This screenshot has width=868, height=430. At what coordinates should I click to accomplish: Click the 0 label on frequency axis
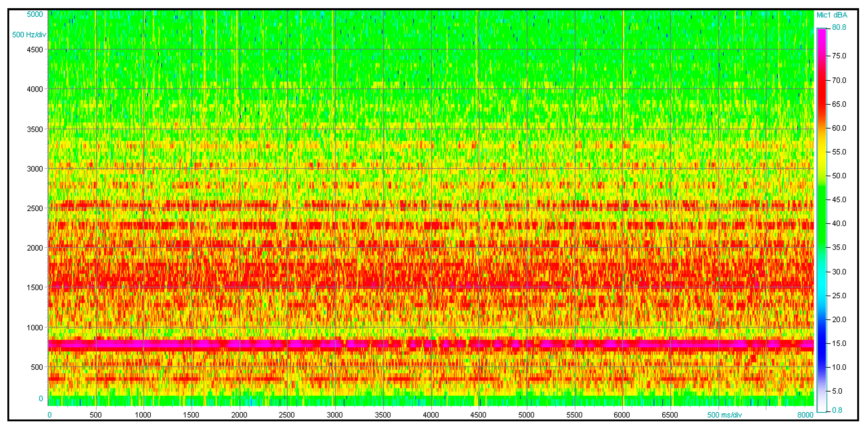point(41,399)
